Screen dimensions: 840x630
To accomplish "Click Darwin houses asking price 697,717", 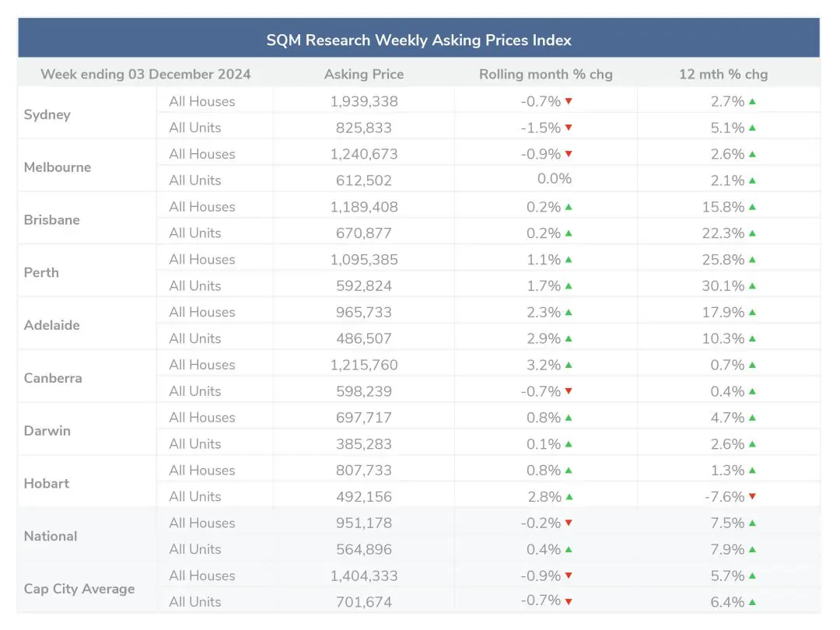I will (364, 418).
